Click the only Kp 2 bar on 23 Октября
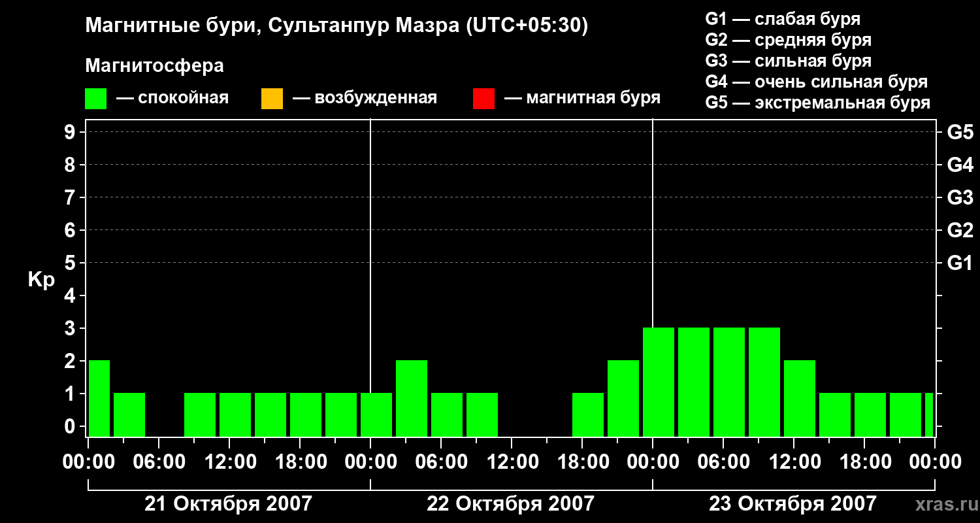Image resolution: width=980 pixels, height=523 pixels. point(800,398)
